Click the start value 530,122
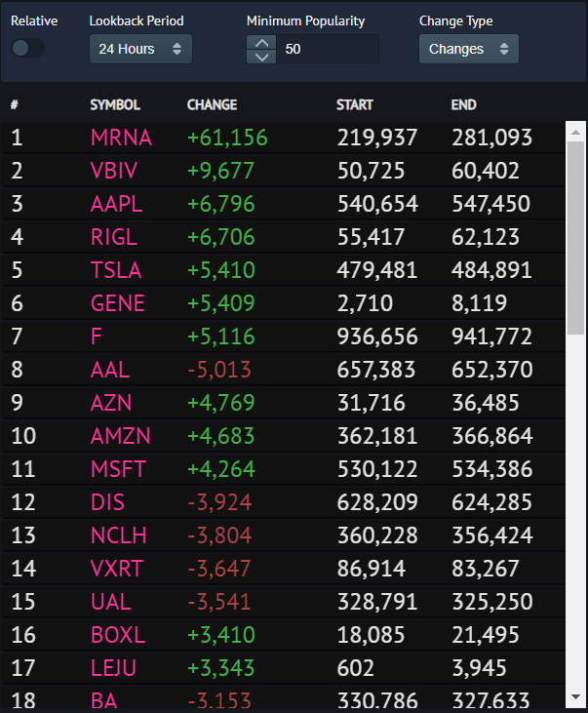The width and height of the screenshot is (588, 713). [x=377, y=470]
